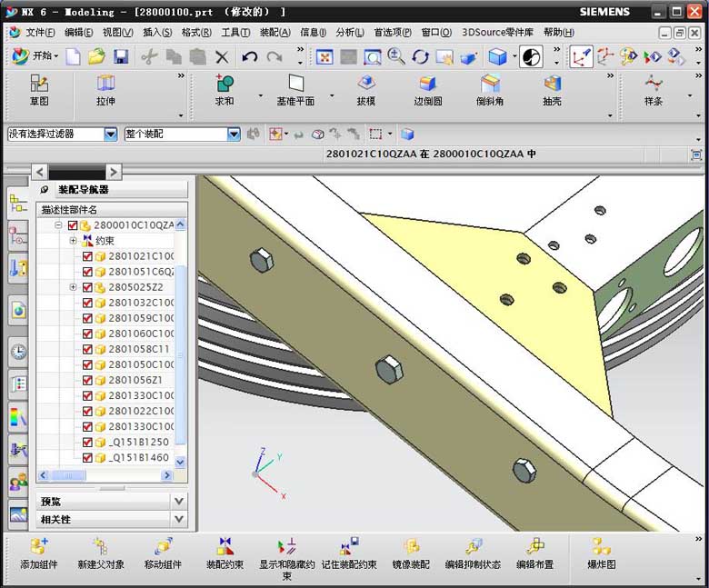This screenshot has width=709, height=588.
Task: Open a file with the folder icon
Action: [x=96, y=57]
